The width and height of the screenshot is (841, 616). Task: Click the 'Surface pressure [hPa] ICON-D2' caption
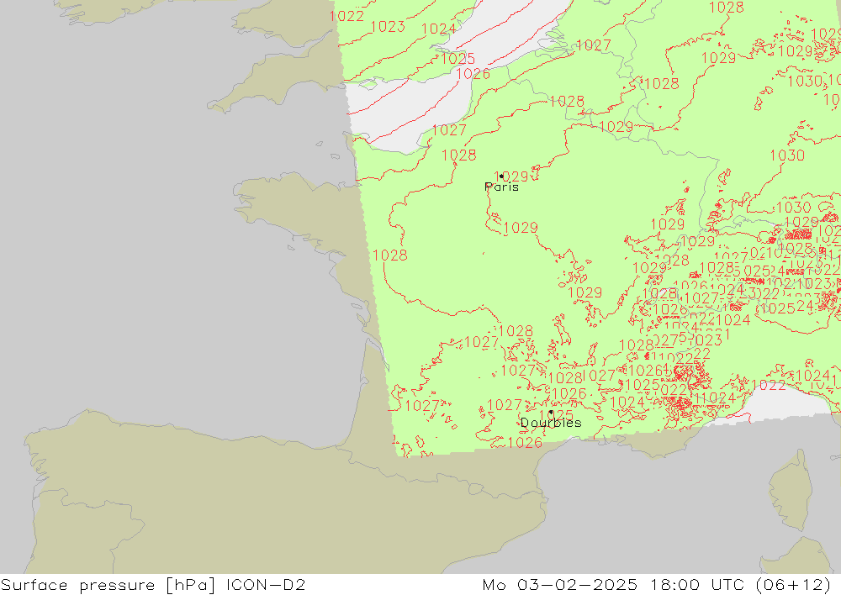click(x=153, y=585)
